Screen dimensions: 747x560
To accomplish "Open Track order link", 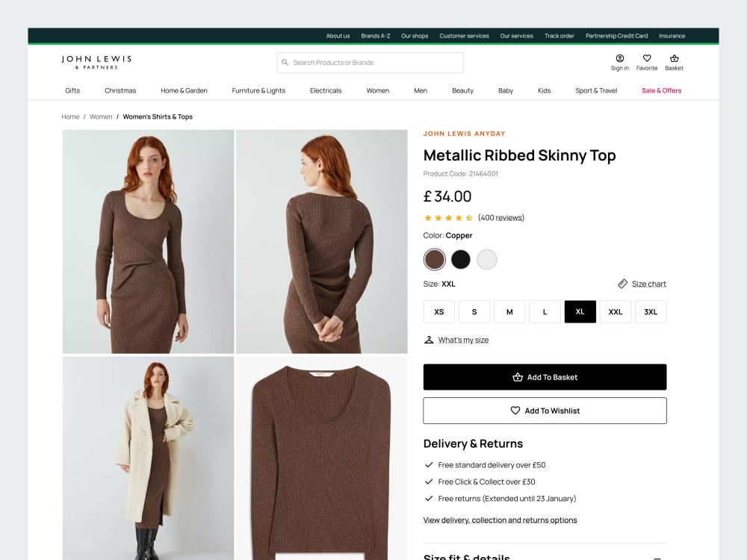I will coord(560,36).
